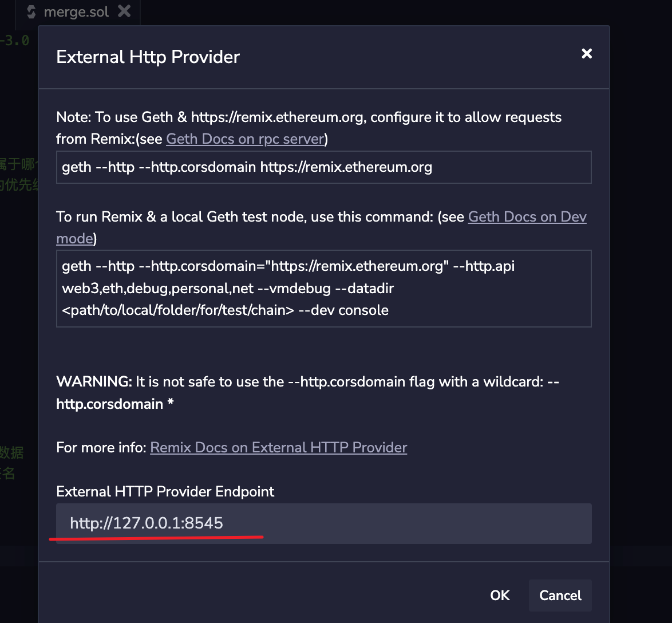The width and height of the screenshot is (672, 623).
Task: Switch to the merge.sol tab
Action: [x=76, y=12]
